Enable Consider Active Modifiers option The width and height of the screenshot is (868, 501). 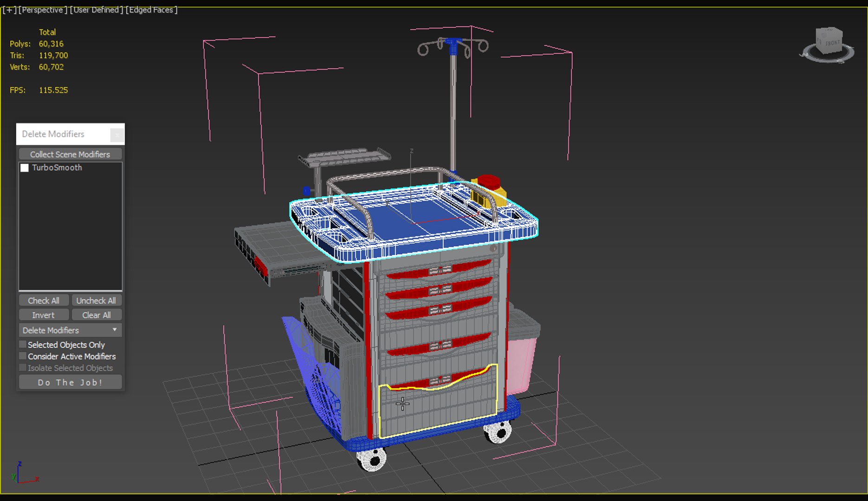click(x=23, y=356)
